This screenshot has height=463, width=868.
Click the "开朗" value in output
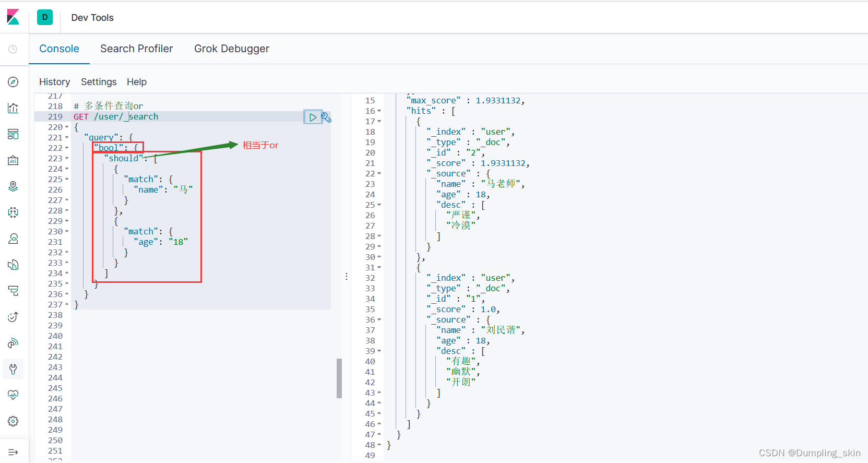click(461, 382)
